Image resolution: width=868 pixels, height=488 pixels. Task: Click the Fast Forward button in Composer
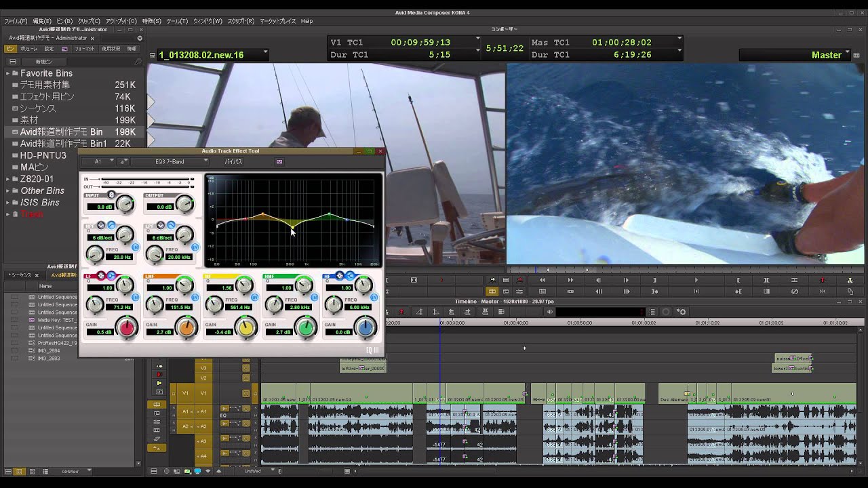(x=570, y=280)
